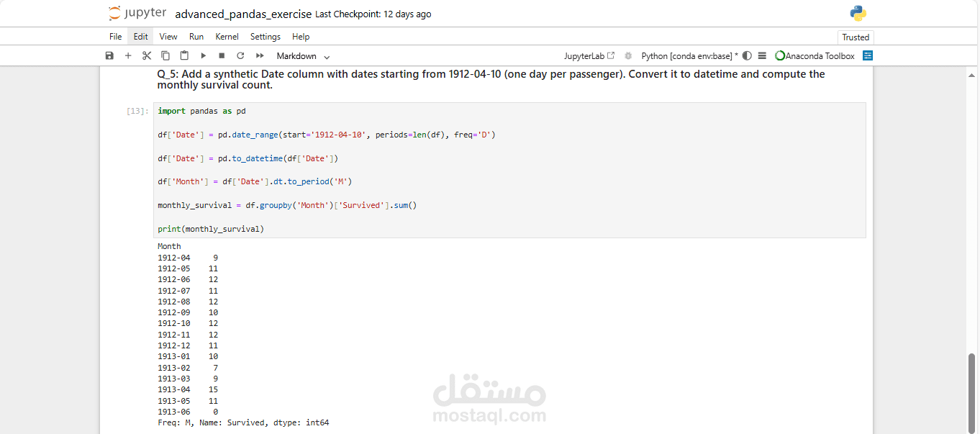Paste cell from clipboard

[184, 56]
